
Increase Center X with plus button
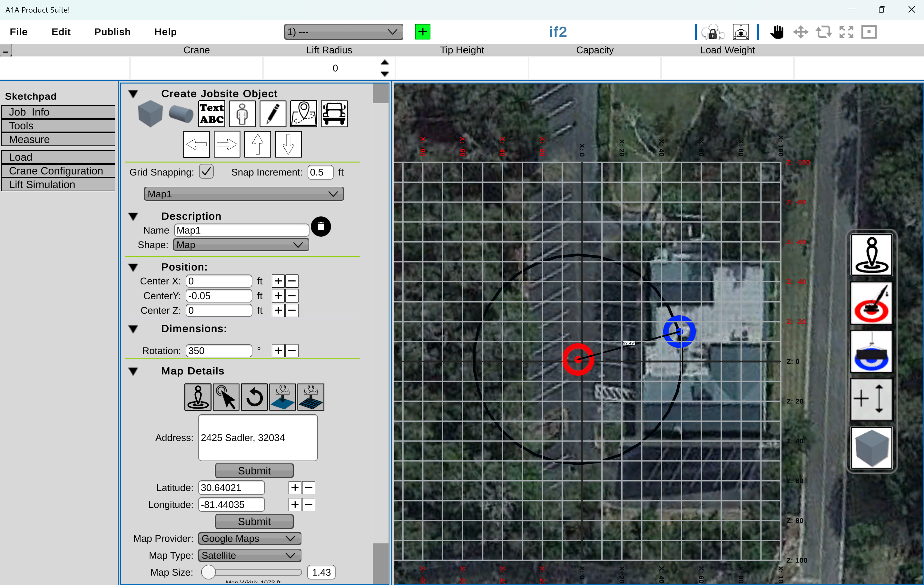tap(278, 281)
